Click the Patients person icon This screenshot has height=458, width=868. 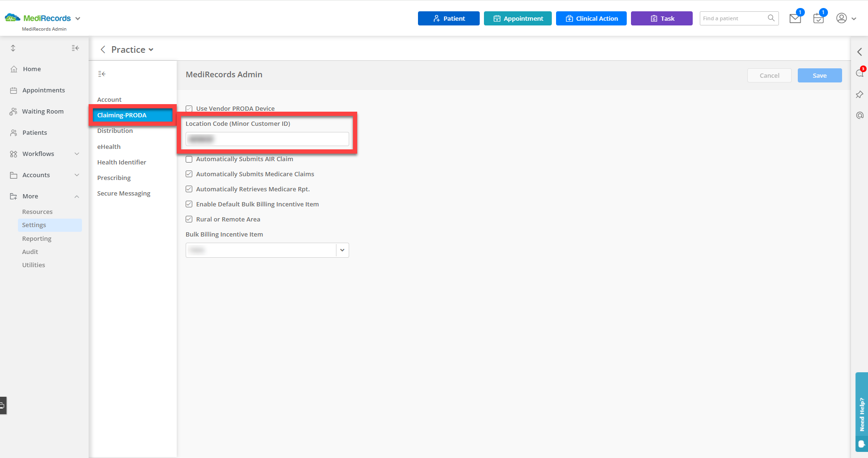14,132
